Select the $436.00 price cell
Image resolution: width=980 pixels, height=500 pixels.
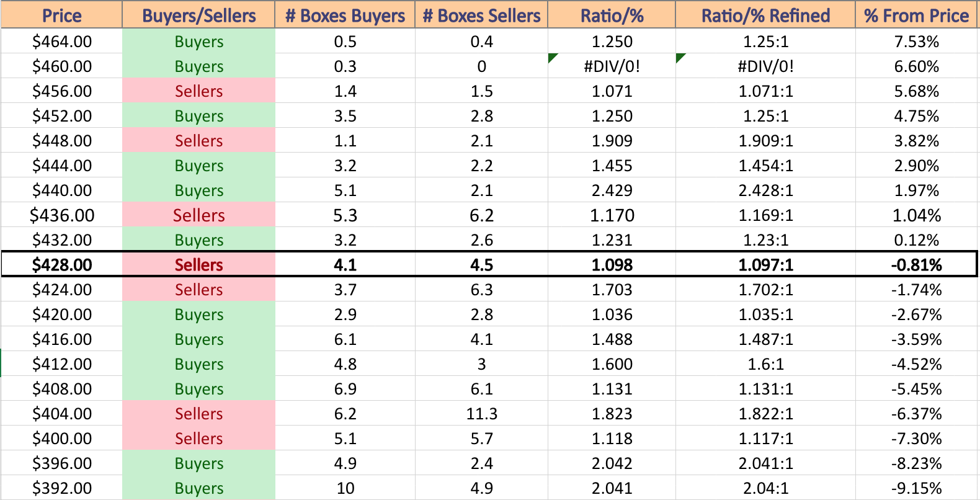click(x=61, y=215)
